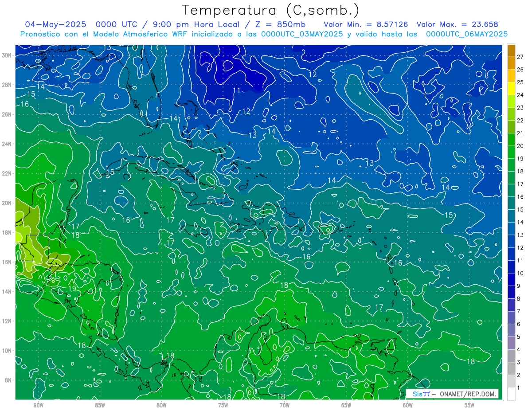Click latitude axis label "26N"
This screenshot has width=532, height=411.
click(7, 114)
